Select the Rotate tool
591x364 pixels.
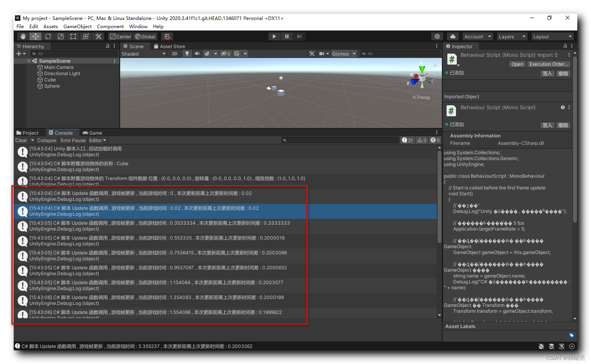click(48, 36)
